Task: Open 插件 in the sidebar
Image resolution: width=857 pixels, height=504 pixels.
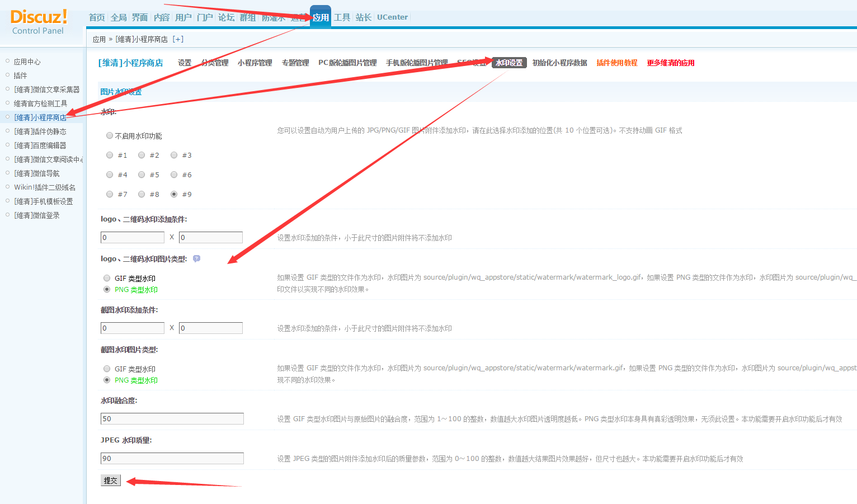Action: pos(21,76)
